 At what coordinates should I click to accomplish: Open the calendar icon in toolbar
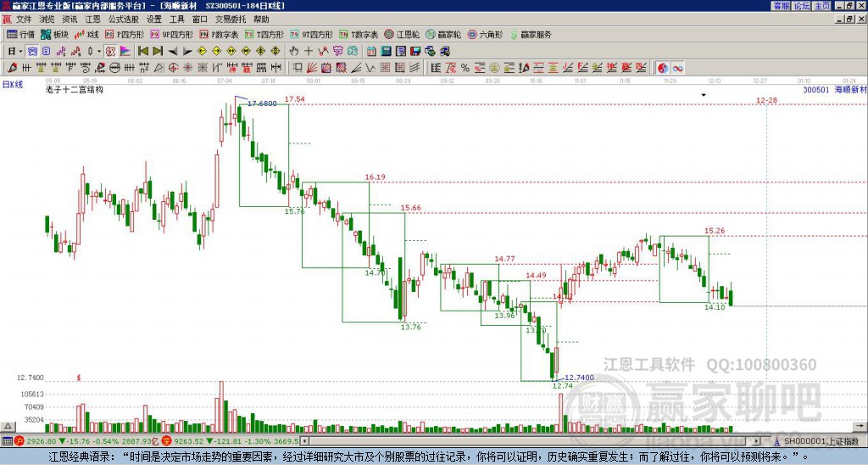(371, 52)
